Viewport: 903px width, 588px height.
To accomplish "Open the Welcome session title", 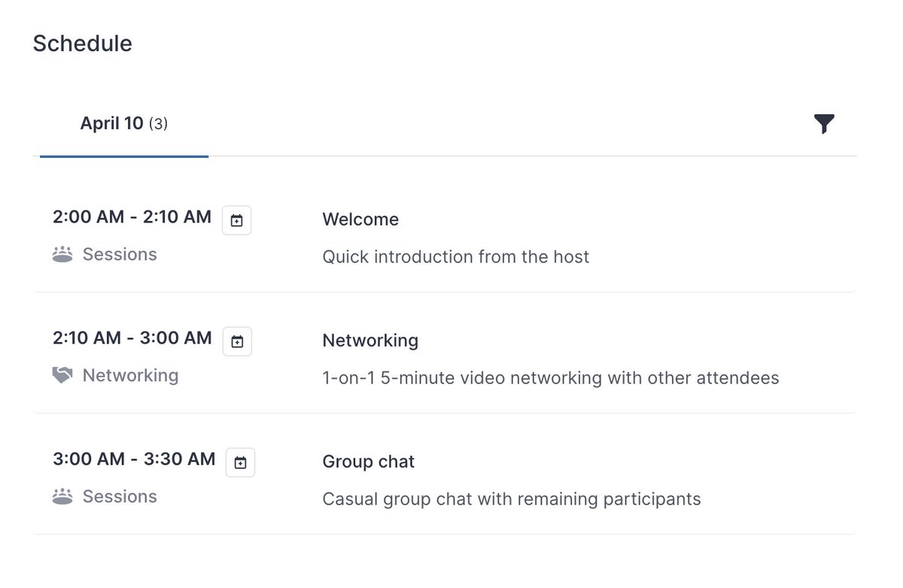I will click(x=360, y=220).
